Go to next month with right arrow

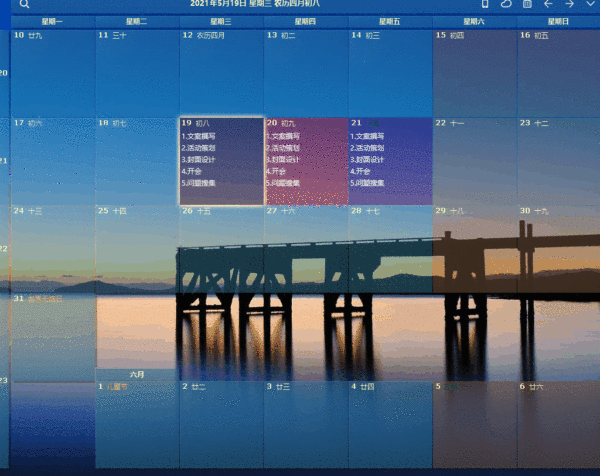(569, 5)
